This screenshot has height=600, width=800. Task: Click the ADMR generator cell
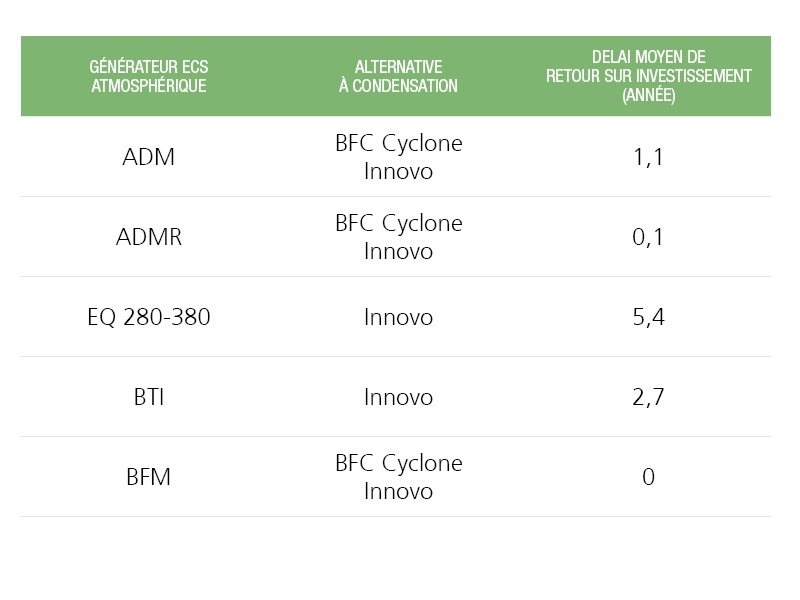tap(148, 237)
